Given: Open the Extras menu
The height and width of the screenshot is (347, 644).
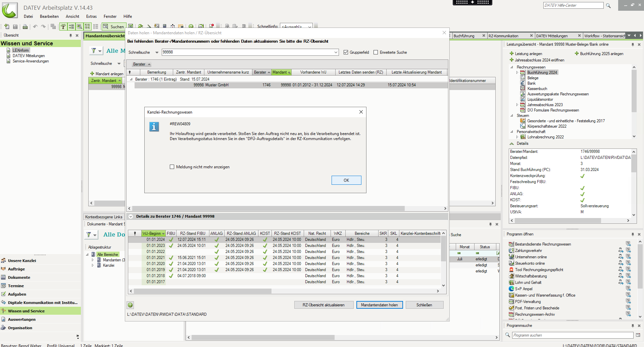Looking at the screenshot, I should tap(91, 16).
